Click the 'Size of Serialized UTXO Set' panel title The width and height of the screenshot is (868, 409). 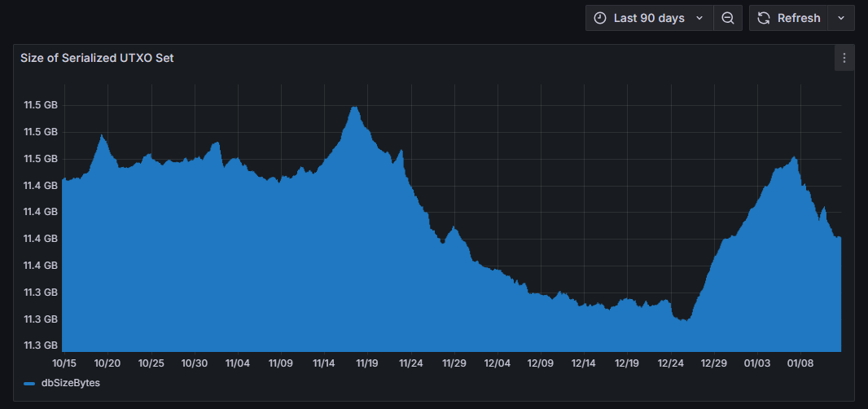(x=97, y=58)
